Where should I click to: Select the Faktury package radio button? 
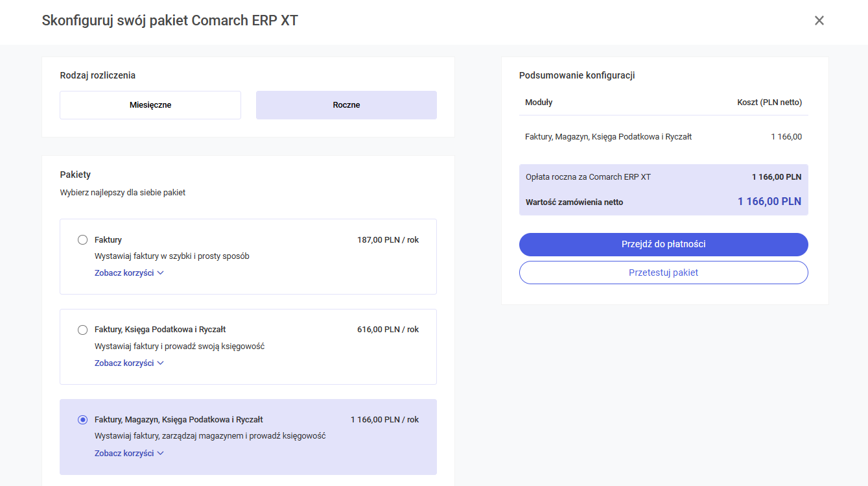click(x=82, y=240)
